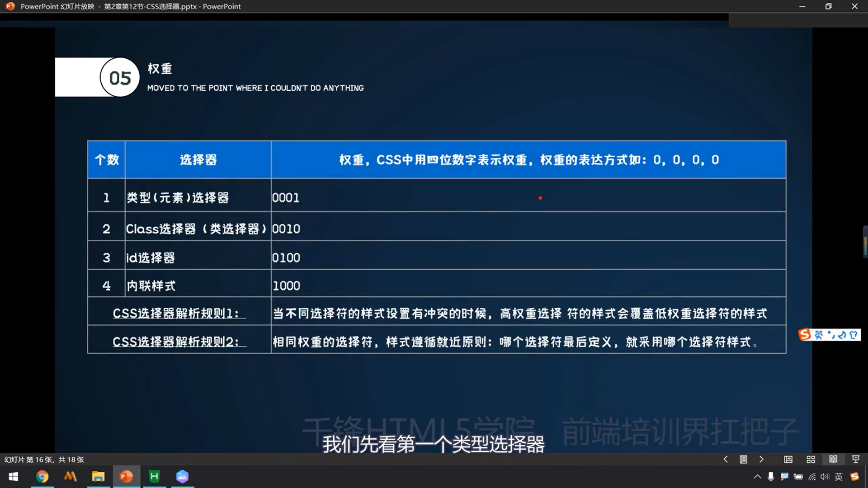The width and height of the screenshot is (868, 488).
Task: Open the Sogou skin shirt icon
Action: pos(854,335)
